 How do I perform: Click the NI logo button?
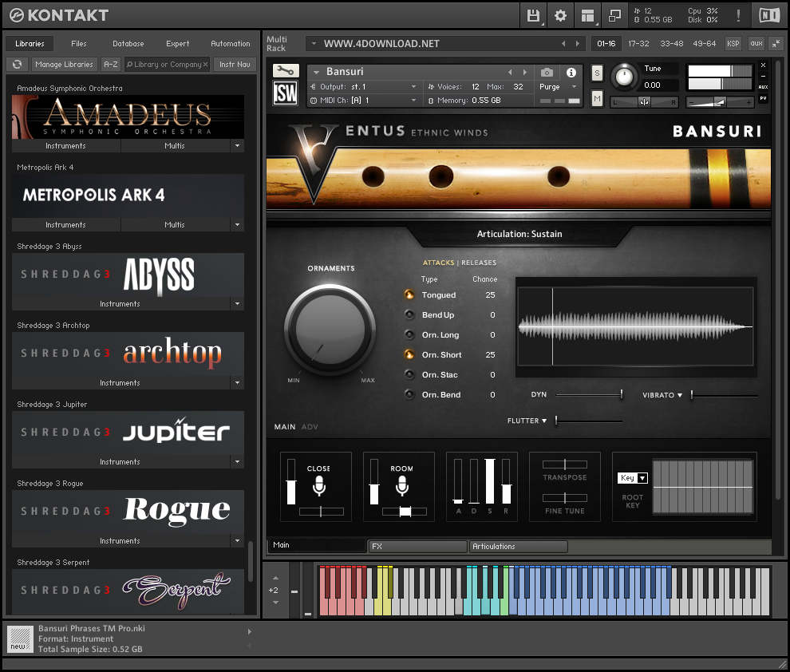(769, 16)
